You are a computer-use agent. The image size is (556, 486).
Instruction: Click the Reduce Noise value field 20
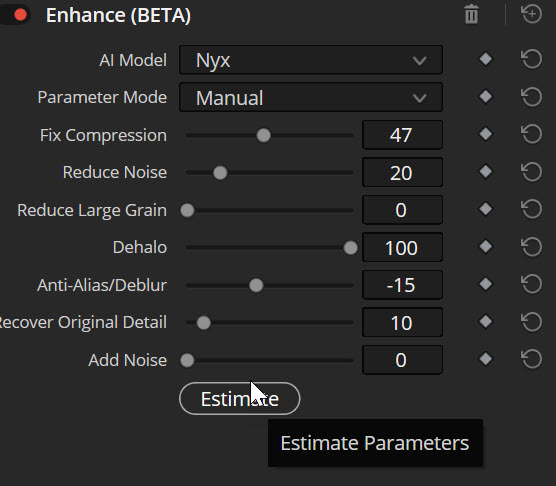tap(402, 173)
